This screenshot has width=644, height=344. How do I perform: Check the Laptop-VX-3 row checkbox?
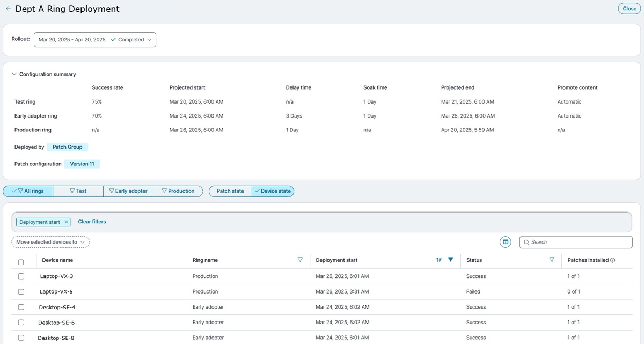(21, 276)
